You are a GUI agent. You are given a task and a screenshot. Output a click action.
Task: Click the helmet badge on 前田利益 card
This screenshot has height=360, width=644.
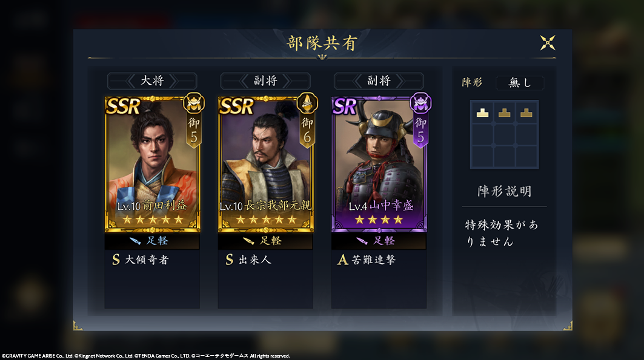(194, 103)
